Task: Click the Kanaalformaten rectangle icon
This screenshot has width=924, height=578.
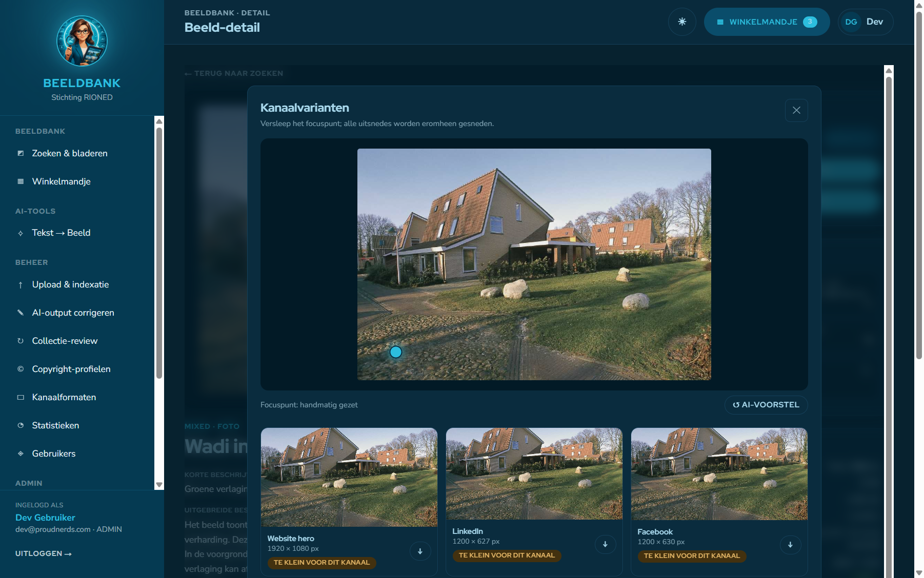Action: 21,397
